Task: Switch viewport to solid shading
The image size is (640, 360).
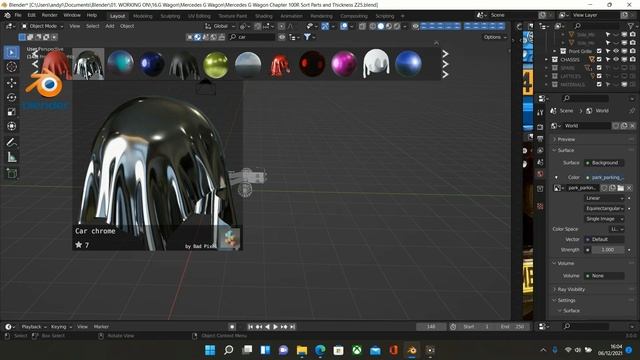Action: click(381, 26)
